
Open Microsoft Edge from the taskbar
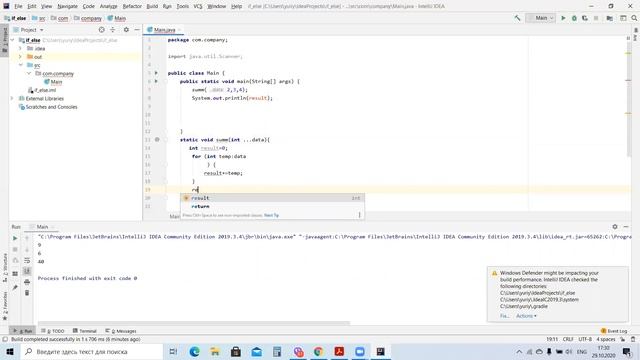(x=194, y=351)
